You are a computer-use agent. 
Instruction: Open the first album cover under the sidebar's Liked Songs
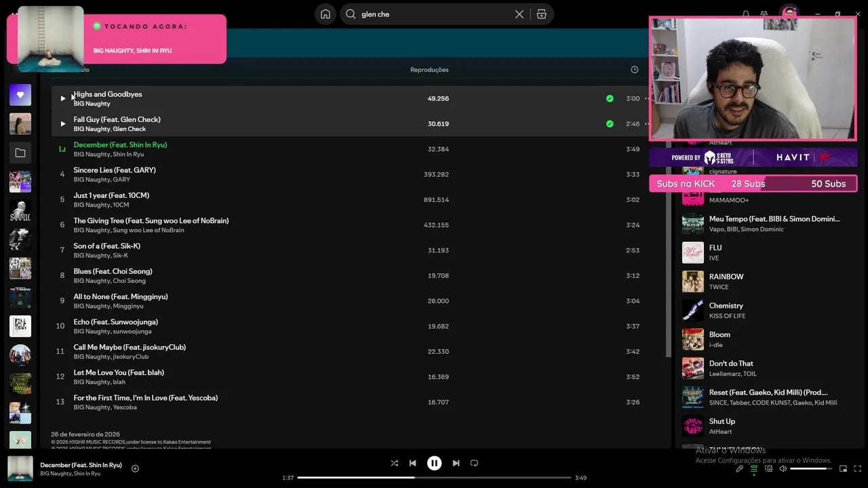20,124
